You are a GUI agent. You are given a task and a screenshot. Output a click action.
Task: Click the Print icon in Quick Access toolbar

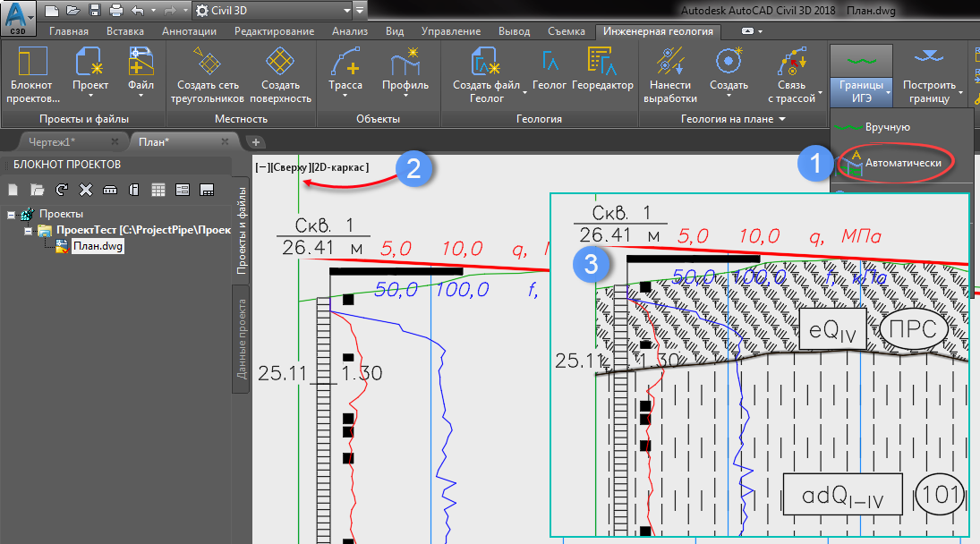(115, 10)
